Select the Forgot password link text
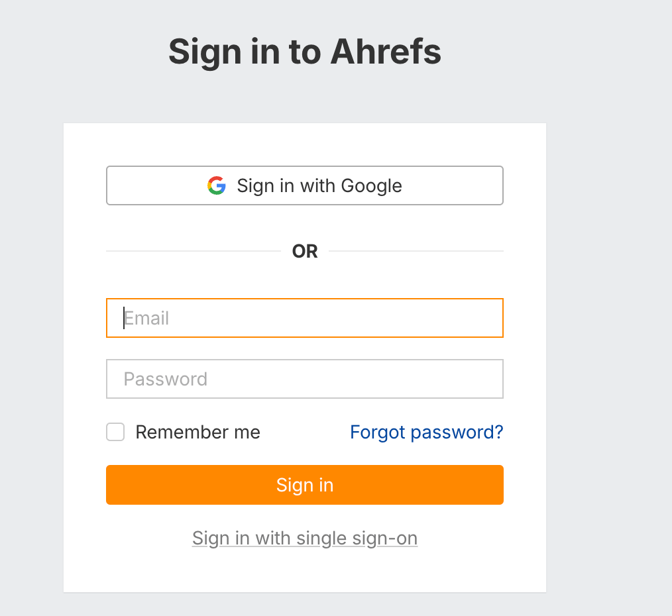Screen dimensions: 672x616 pos(426,432)
